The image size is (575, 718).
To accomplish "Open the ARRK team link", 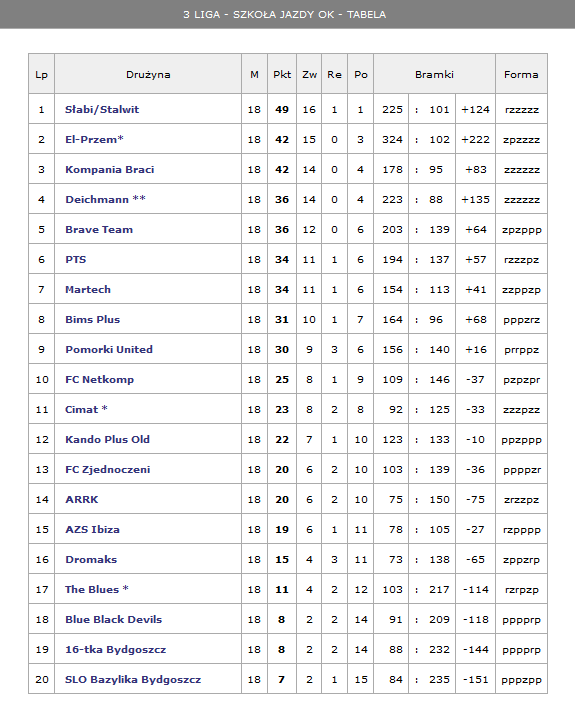I will [x=81, y=499].
